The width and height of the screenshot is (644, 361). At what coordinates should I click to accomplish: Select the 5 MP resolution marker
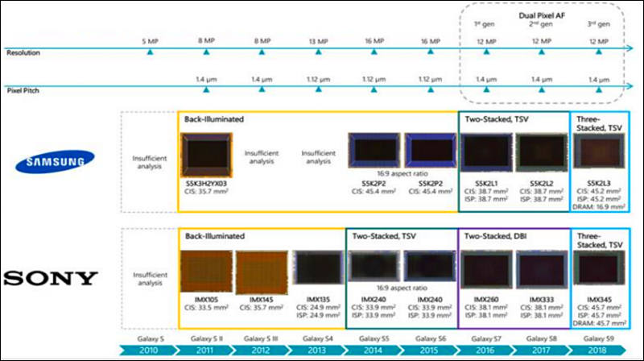pyautogui.click(x=150, y=52)
